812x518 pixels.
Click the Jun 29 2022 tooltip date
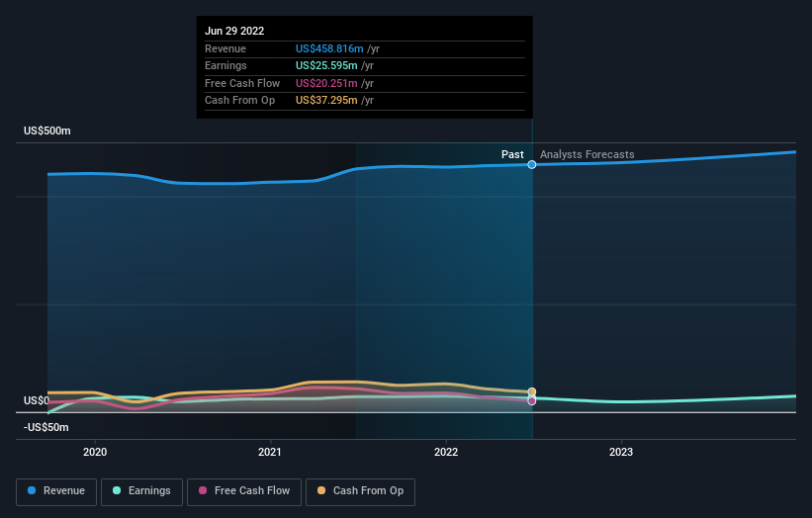234,31
